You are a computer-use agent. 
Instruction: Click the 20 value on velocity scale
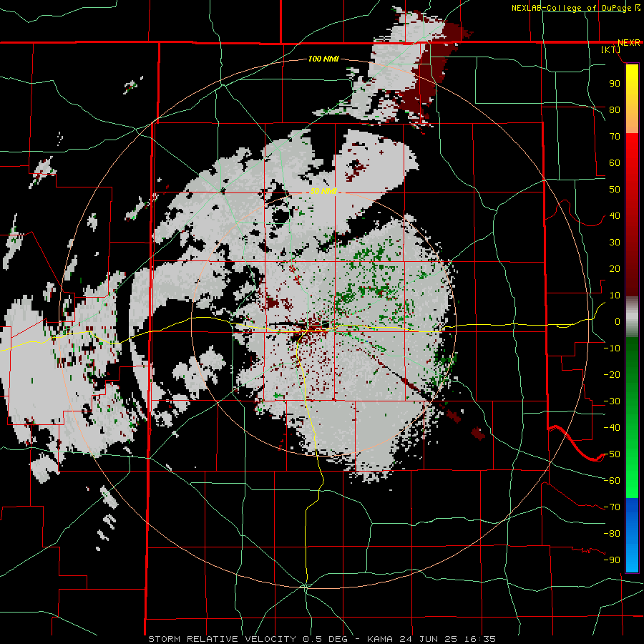coord(615,268)
